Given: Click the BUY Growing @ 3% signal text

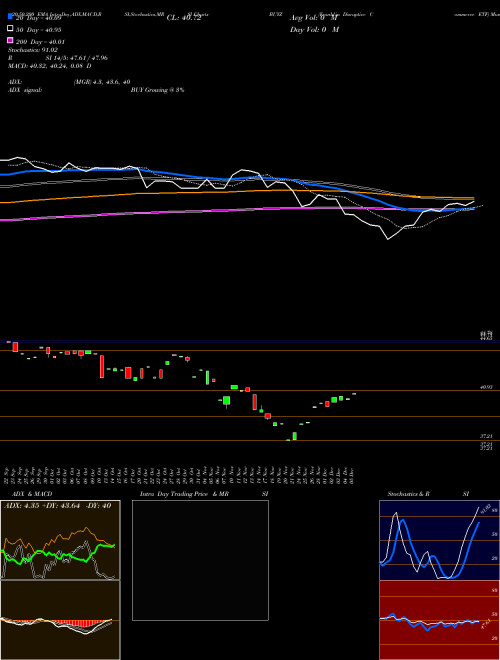Looking at the screenshot, I should tap(157, 90).
